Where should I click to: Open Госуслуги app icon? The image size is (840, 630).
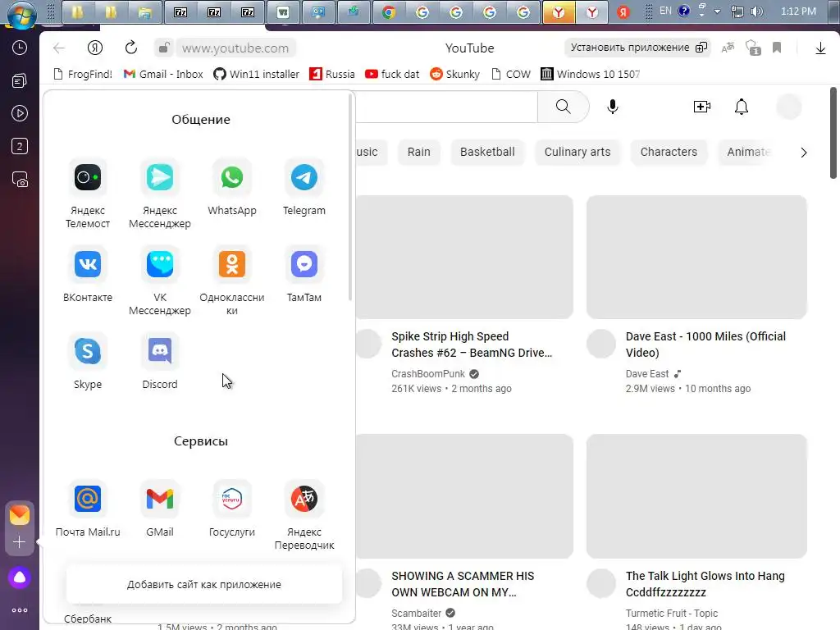click(232, 499)
